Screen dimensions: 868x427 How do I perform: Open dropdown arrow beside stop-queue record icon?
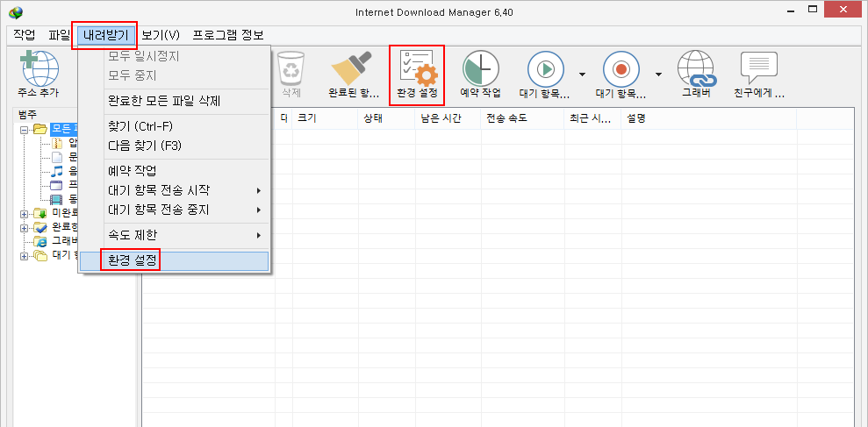(659, 75)
